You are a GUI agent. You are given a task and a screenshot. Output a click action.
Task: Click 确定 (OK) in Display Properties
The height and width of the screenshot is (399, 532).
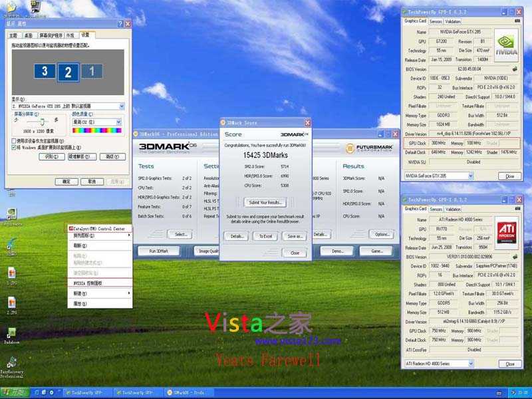[x=66, y=182]
